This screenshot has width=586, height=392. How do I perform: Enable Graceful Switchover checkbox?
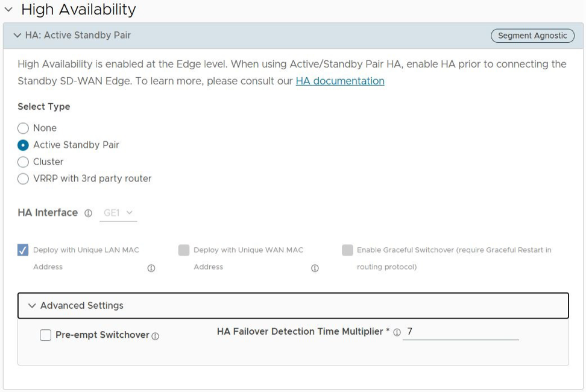click(x=347, y=250)
